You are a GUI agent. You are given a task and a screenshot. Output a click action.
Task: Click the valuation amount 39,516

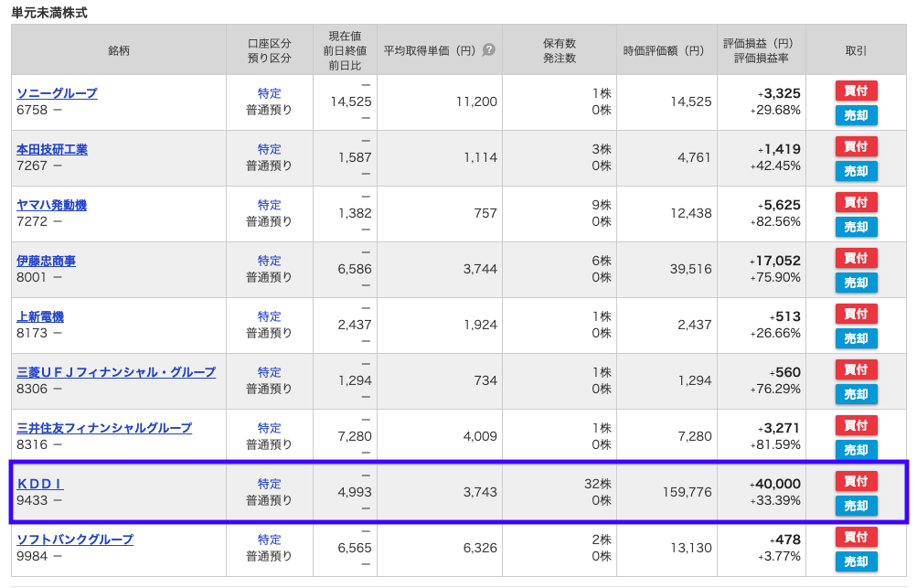tap(690, 269)
